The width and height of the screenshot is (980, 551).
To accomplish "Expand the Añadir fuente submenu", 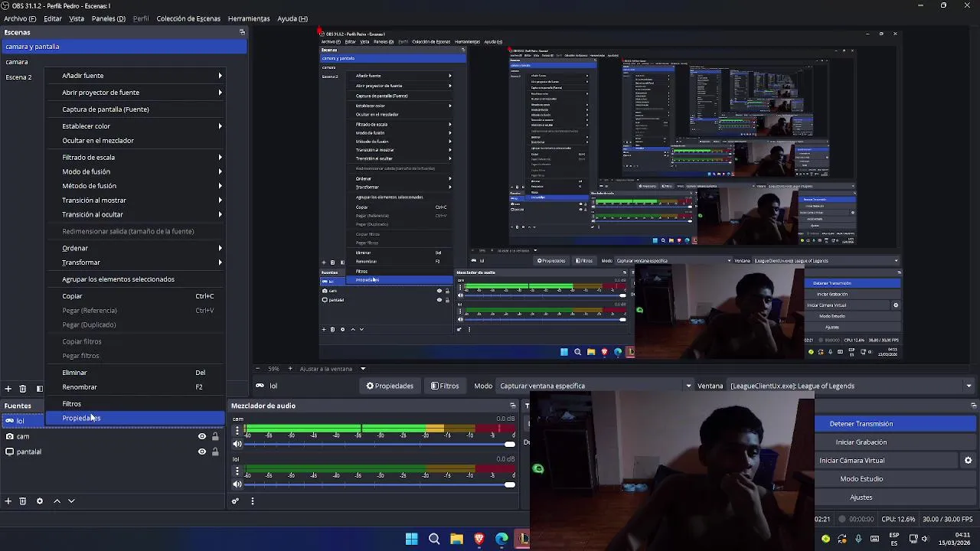I will pos(135,76).
